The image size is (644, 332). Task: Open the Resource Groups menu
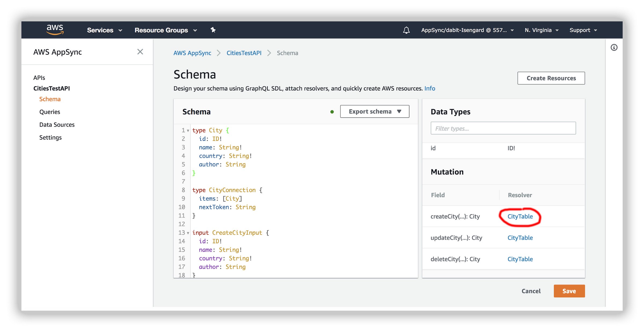[166, 30]
